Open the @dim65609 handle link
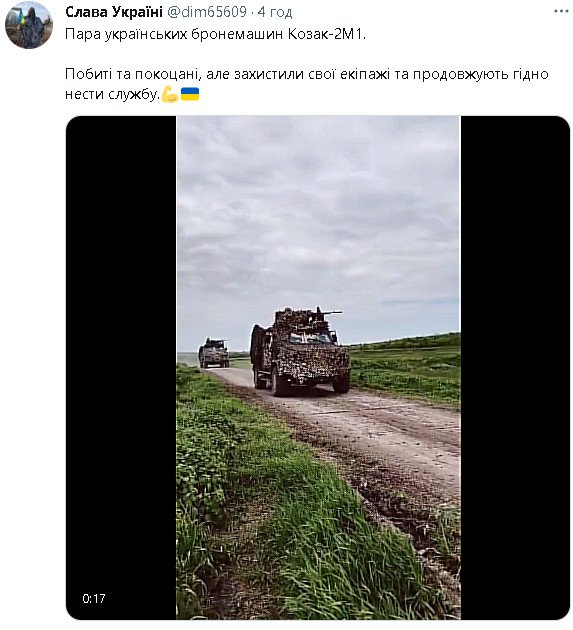Image resolution: width=573 pixels, height=630 pixels. point(207,12)
